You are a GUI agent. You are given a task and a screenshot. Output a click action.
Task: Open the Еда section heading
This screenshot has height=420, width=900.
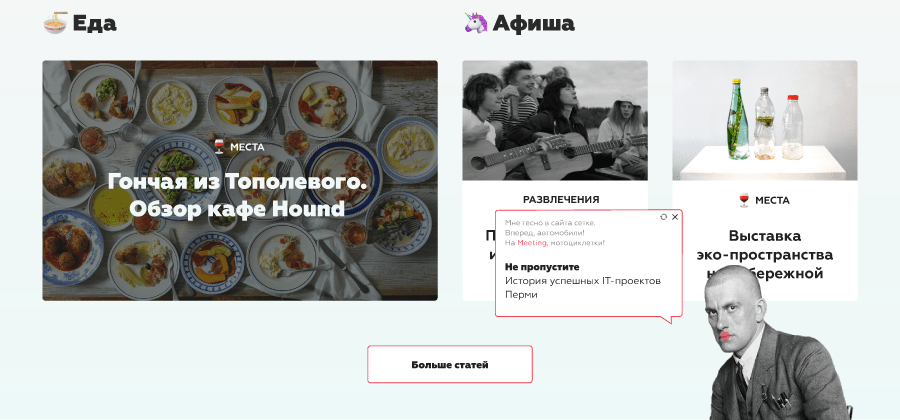pyautogui.click(x=94, y=24)
